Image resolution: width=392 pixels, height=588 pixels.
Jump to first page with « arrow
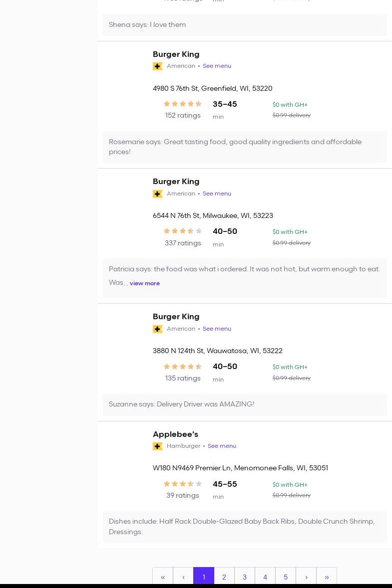pos(163,577)
